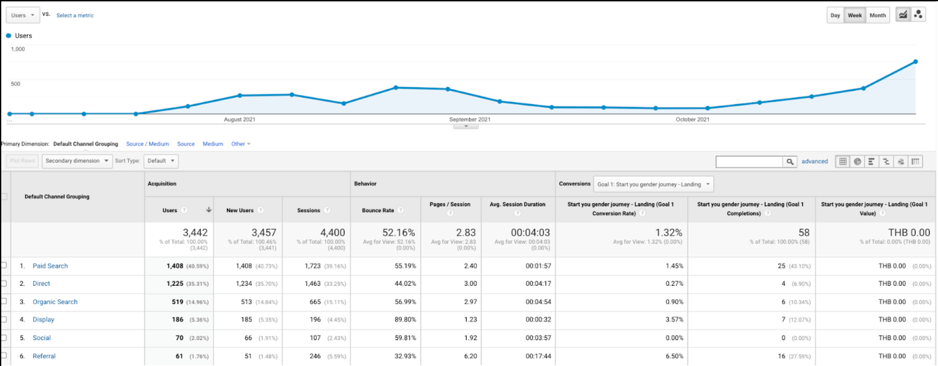Select the comparison view icon
The width and height of the screenshot is (938, 366).
click(887, 161)
